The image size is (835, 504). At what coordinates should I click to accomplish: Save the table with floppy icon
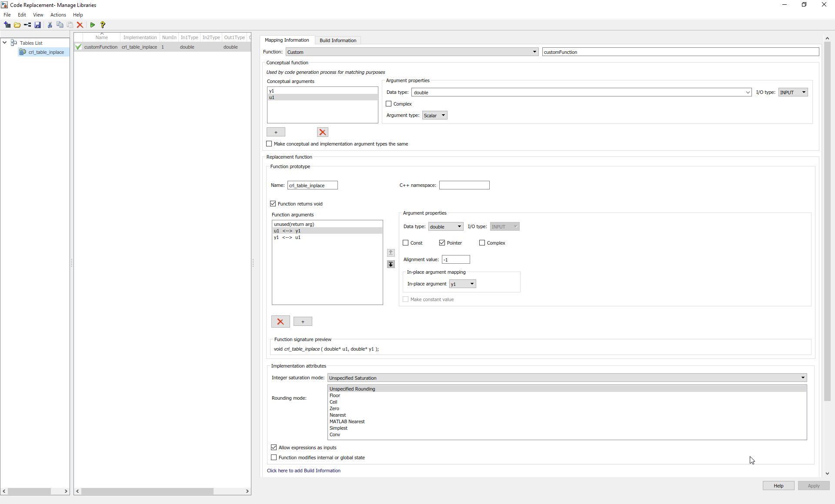pyautogui.click(x=38, y=25)
